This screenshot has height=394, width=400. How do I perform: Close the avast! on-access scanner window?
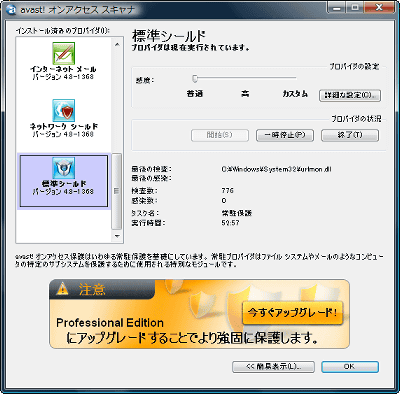379,7
